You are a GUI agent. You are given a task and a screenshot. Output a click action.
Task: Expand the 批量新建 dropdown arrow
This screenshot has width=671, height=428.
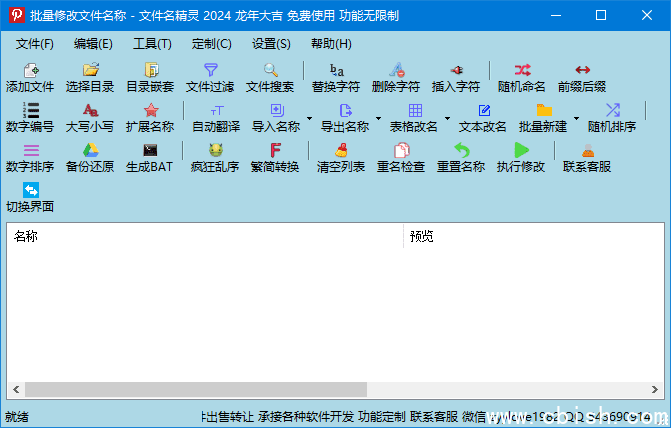point(576,118)
